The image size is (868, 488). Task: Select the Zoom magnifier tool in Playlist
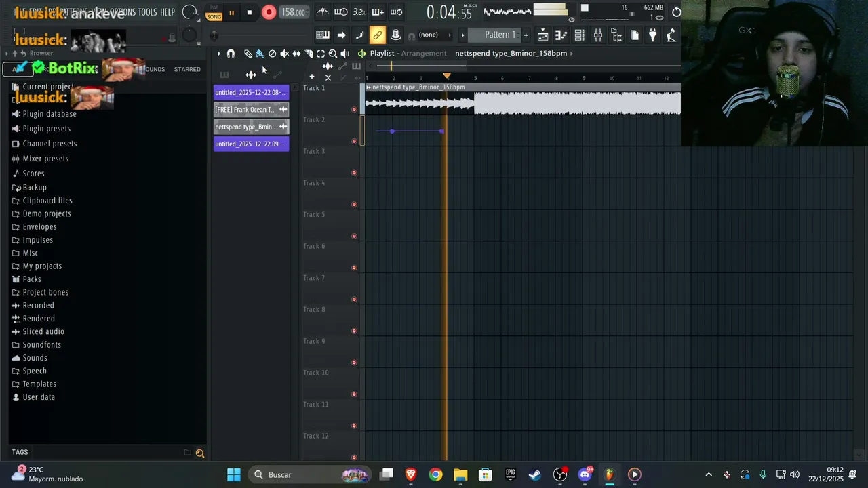coord(333,54)
